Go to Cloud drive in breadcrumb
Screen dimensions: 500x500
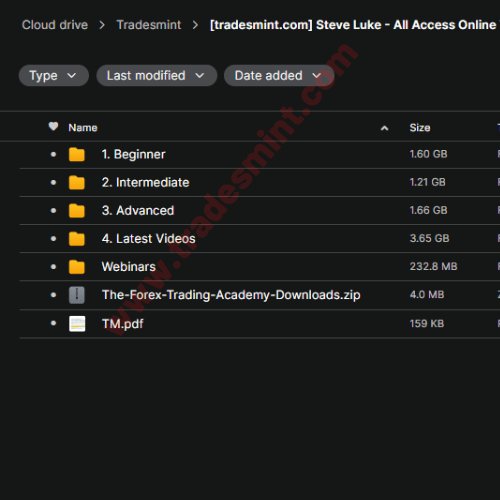pyautogui.click(x=55, y=25)
